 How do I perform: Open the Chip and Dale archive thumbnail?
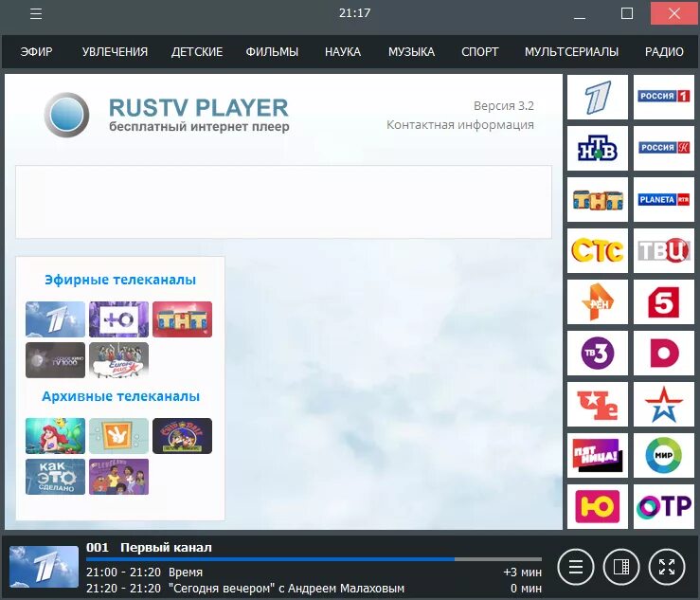(182, 436)
